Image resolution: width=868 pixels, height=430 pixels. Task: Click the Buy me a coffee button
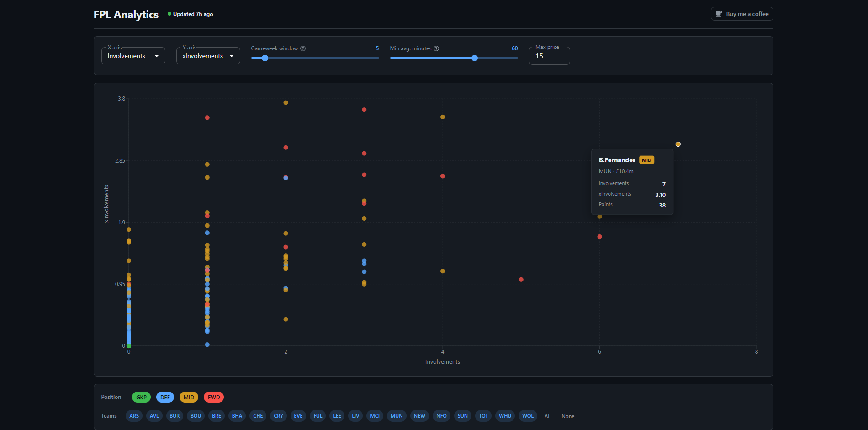(741, 14)
